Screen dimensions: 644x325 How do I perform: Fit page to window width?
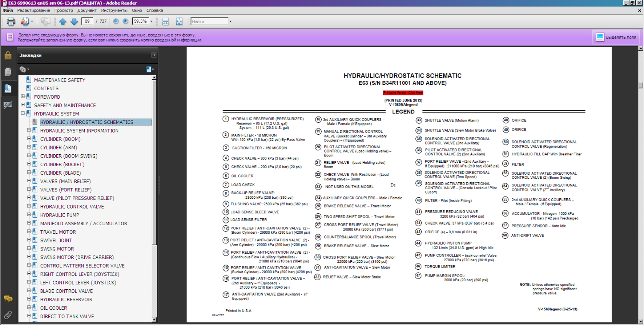(165, 21)
